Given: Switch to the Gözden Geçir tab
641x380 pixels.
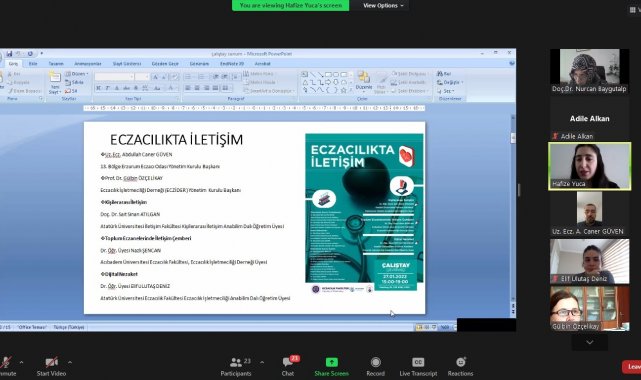Looking at the screenshot, I should coord(165,64).
